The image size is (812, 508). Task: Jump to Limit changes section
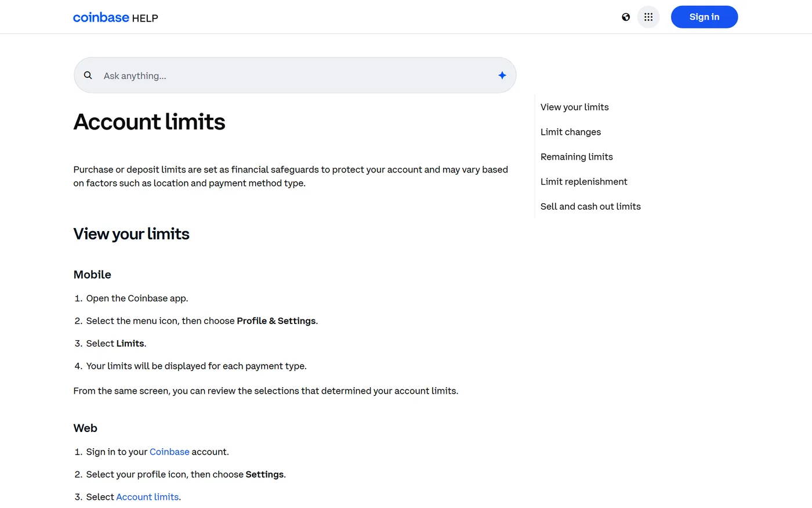pos(571,132)
